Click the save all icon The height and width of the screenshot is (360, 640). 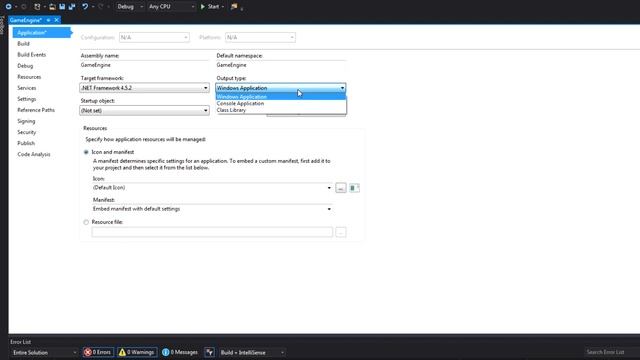pos(72,7)
